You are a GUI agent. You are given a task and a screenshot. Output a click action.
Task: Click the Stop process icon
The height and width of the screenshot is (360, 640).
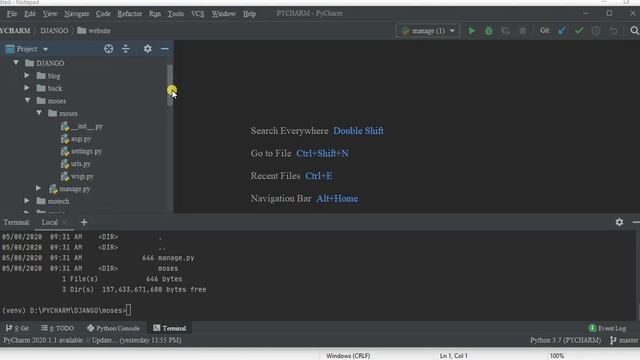coord(522,31)
